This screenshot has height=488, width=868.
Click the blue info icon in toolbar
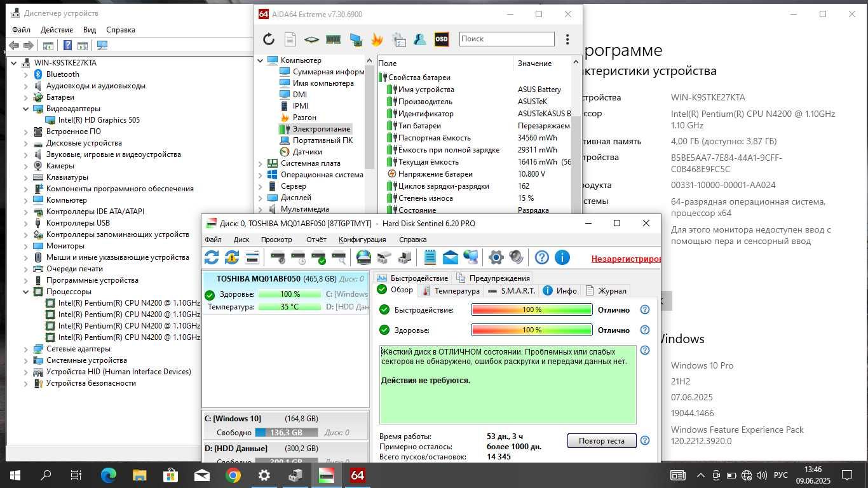point(562,257)
